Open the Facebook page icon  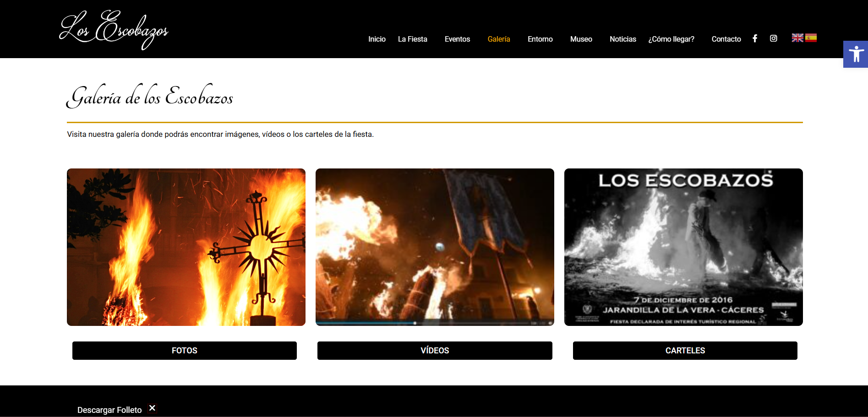[755, 38]
